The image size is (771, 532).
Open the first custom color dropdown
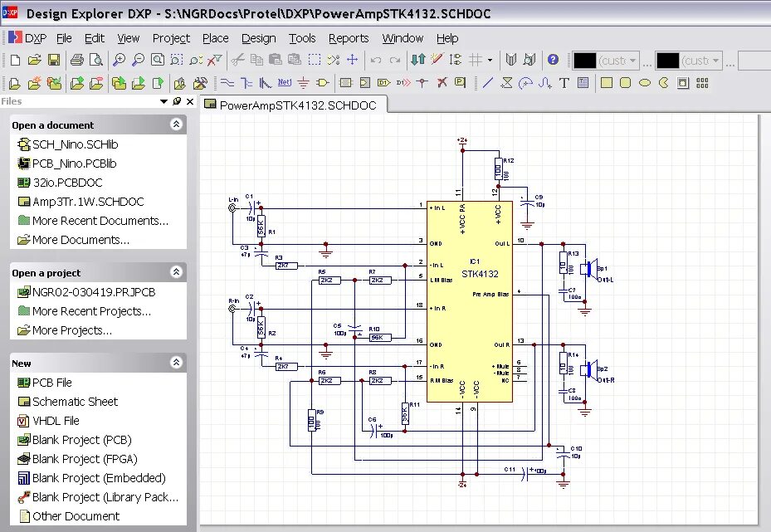(633, 61)
